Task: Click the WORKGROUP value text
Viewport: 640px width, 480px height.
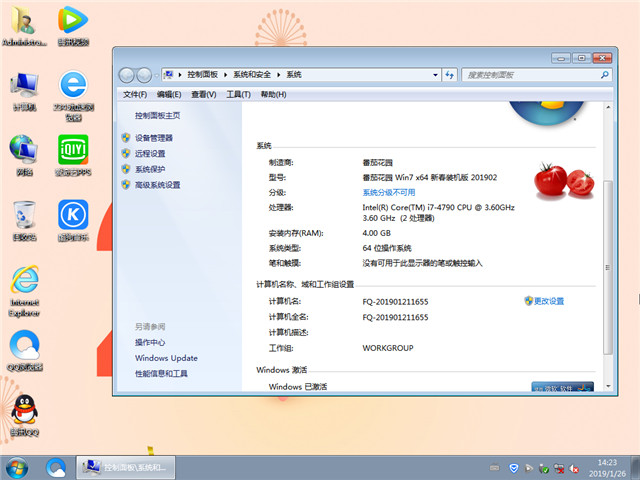Action: point(388,348)
